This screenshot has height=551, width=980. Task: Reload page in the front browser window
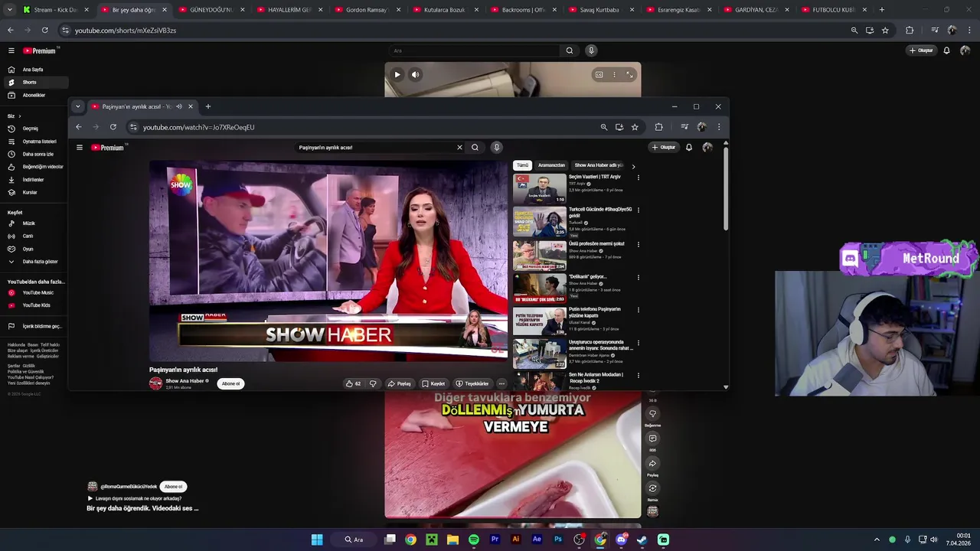tap(113, 127)
